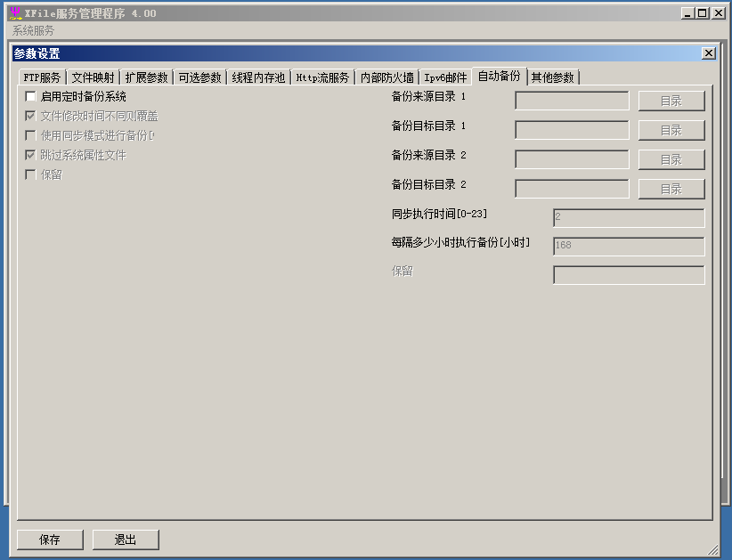Open the Http流服务 tab
Screen dimensions: 732x560
coord(322,77)
